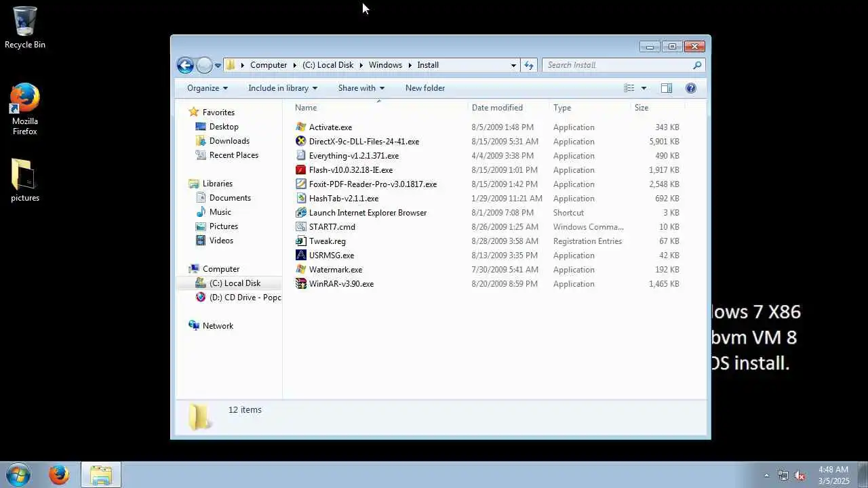This screenshot has height=488, width=868.
Task: Click the Refresh button beside address bar
Action: tap(529, 65)
